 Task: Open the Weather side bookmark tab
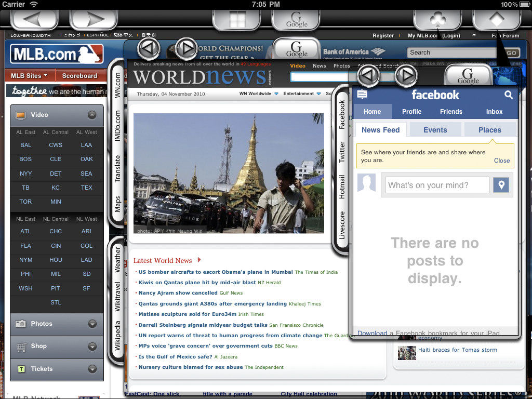point(117,260)
